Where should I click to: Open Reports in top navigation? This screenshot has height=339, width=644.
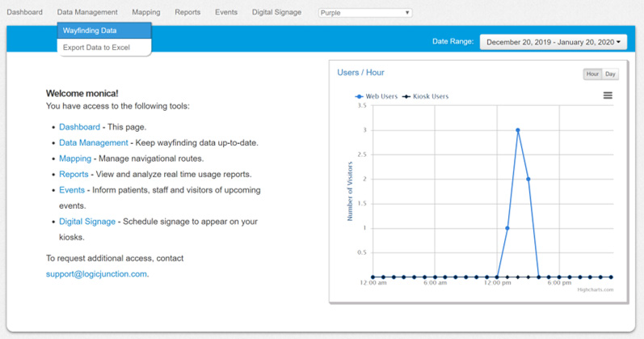coord(187,12)
